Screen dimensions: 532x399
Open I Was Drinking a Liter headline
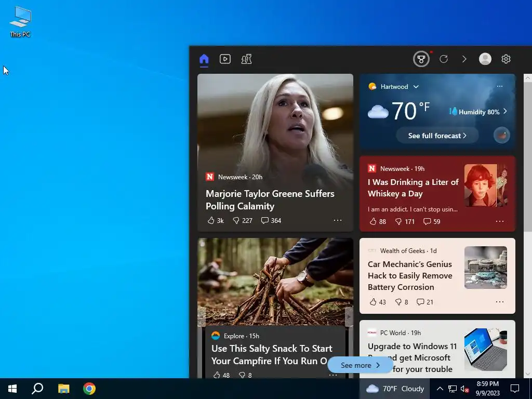(413, 188)
